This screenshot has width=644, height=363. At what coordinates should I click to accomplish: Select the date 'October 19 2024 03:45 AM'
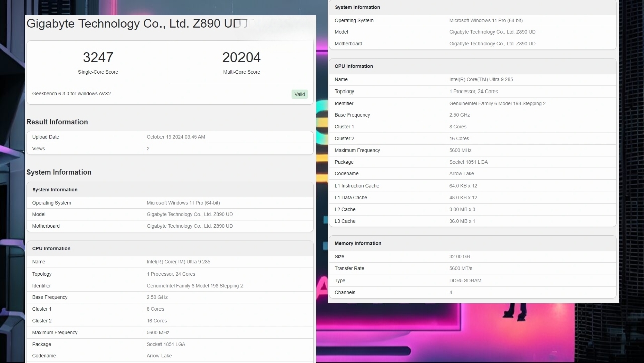(176, 137)
